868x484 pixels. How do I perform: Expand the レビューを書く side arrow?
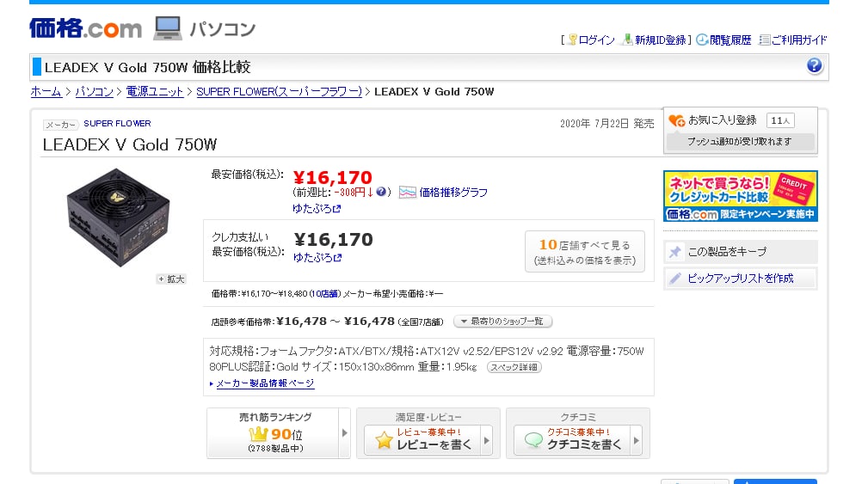(487, 442)
